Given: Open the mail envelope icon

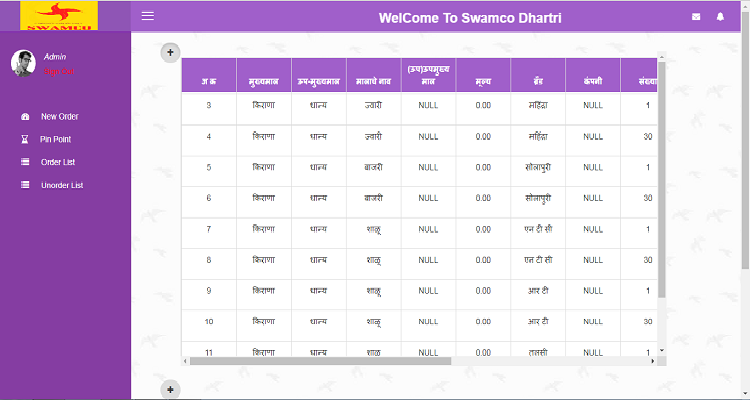Looking at the screenshot, I should (696, 17).
